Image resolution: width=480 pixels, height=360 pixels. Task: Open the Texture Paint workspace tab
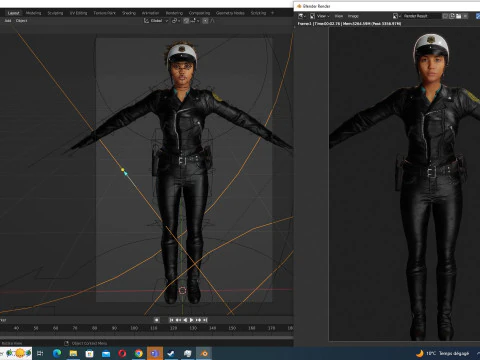[x=104, y=13]
